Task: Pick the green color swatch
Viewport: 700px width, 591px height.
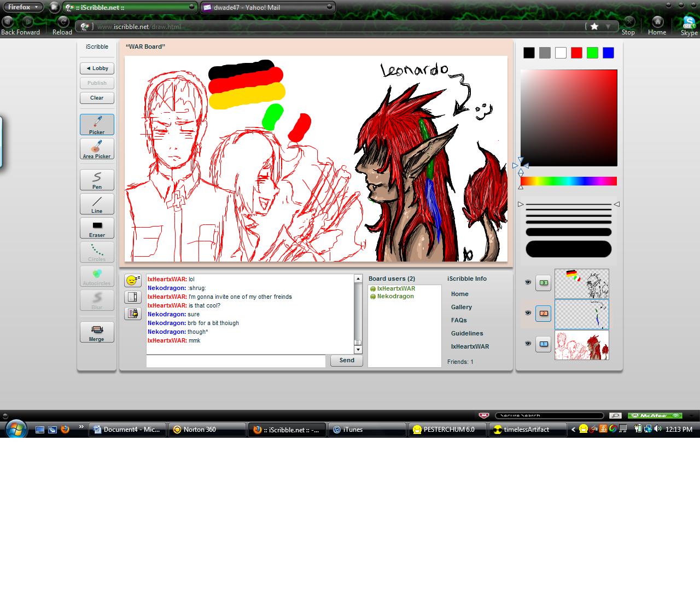Action: [x=592, y=53]
